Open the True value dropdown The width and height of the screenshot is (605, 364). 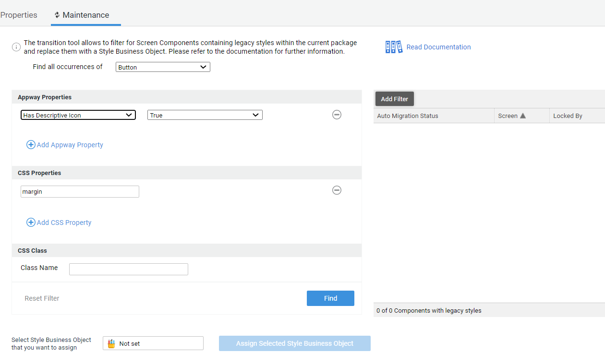pyautogui.click(x=205, y=115)
